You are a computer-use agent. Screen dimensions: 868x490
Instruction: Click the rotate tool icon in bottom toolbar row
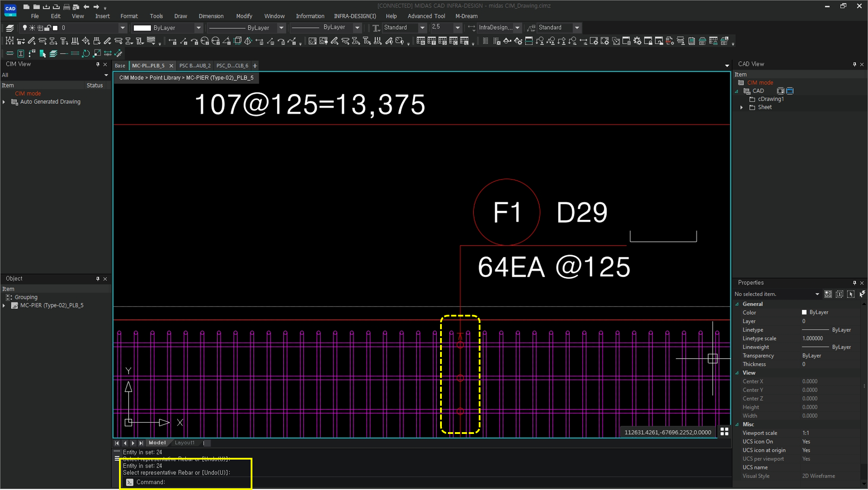point(86,53)
